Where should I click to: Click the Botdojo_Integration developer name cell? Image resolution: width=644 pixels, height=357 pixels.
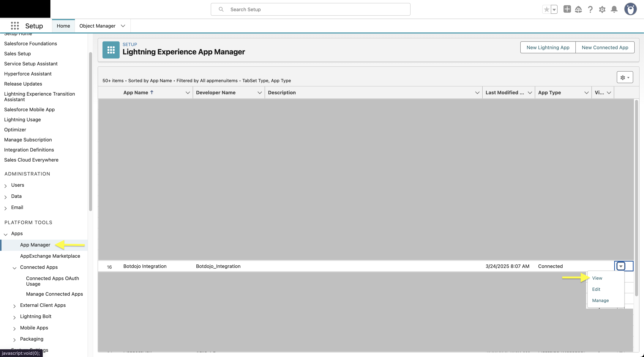(x=218, y=266)
